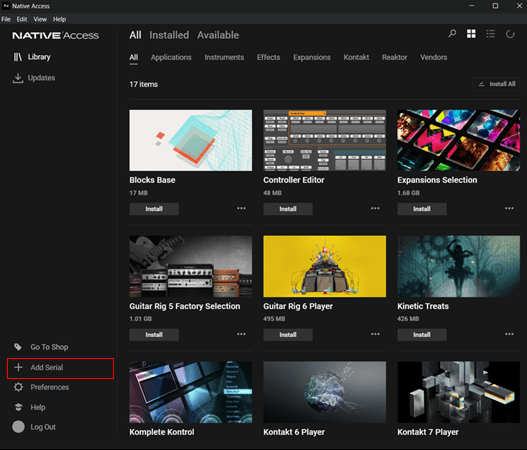Image resolution: width=527 pixels, height=450 pixels.
Task: Install Guitar Rig 5 Factory Selection
Action: [x=154, y=335]
